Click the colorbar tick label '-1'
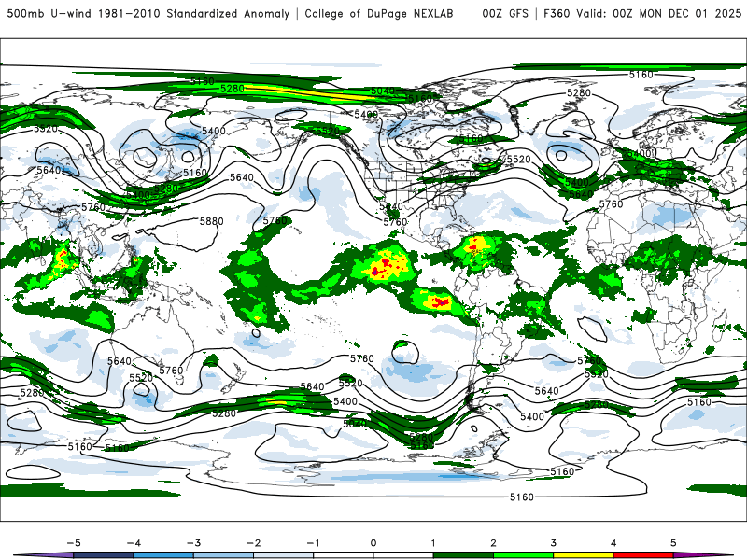The height and width of the screenshot is (560, 747). [314, 543]
